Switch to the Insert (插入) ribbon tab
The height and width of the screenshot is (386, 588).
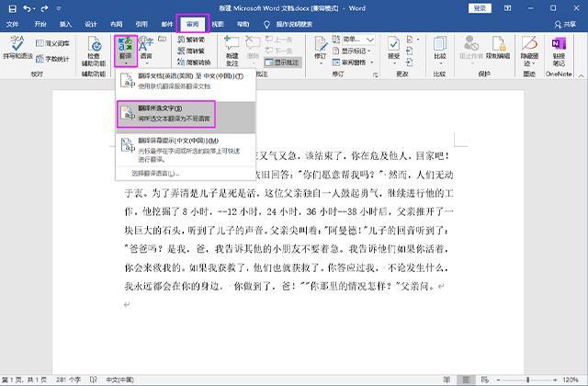[65, 24]
